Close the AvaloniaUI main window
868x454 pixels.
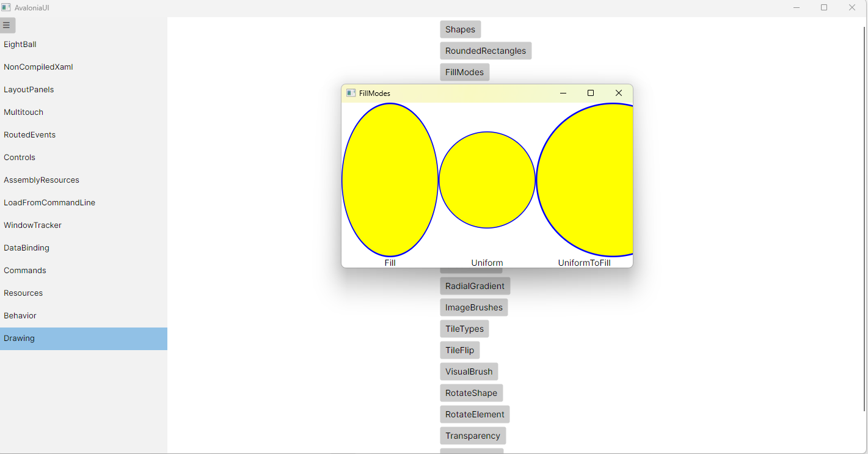click(x=852, y=7)
